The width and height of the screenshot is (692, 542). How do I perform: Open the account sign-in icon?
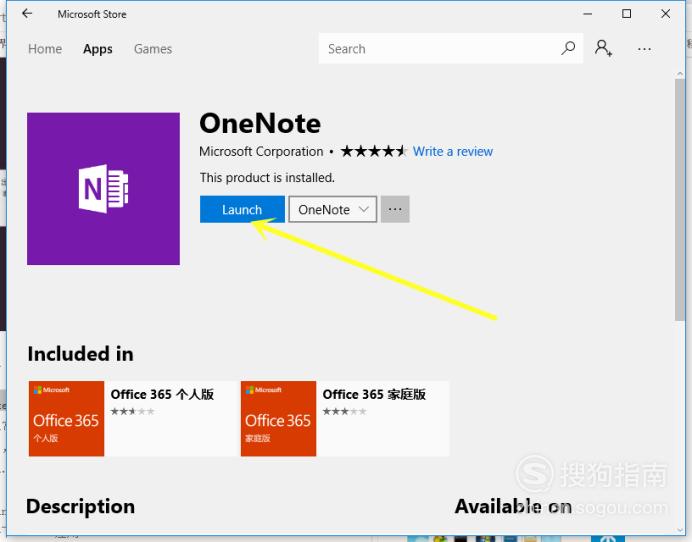603,48
